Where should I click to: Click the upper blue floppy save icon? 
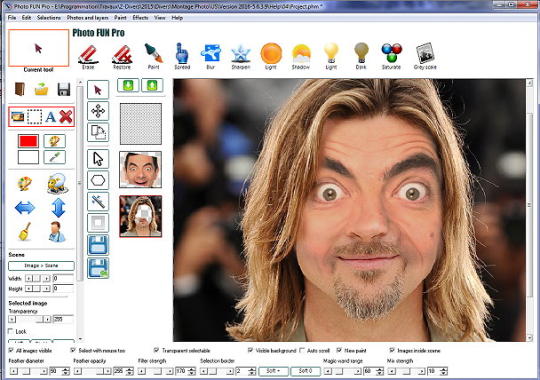[x=98, y=245]
